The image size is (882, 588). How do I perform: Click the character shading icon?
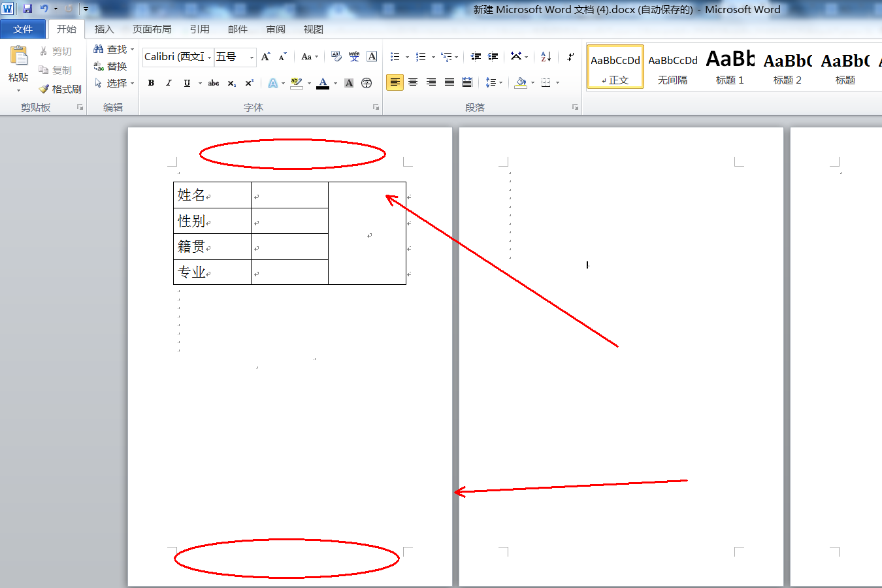pyautogui.click(x=349, y=83)
